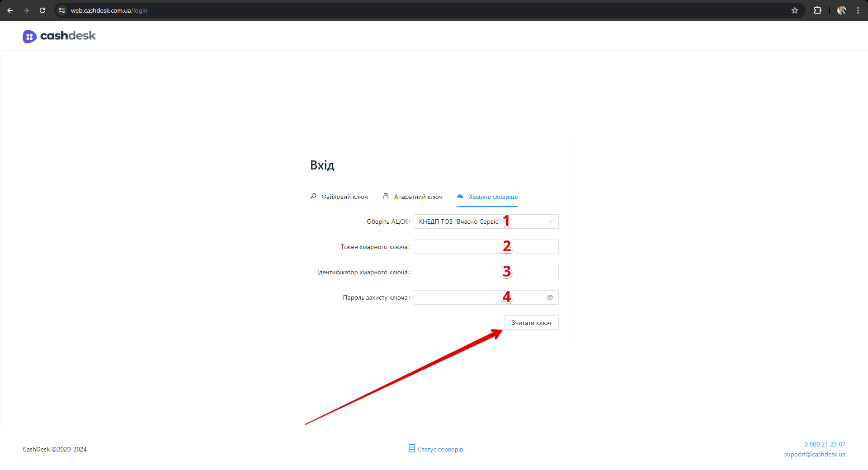Open the browser extensions puzzle icon

[817, 10]
